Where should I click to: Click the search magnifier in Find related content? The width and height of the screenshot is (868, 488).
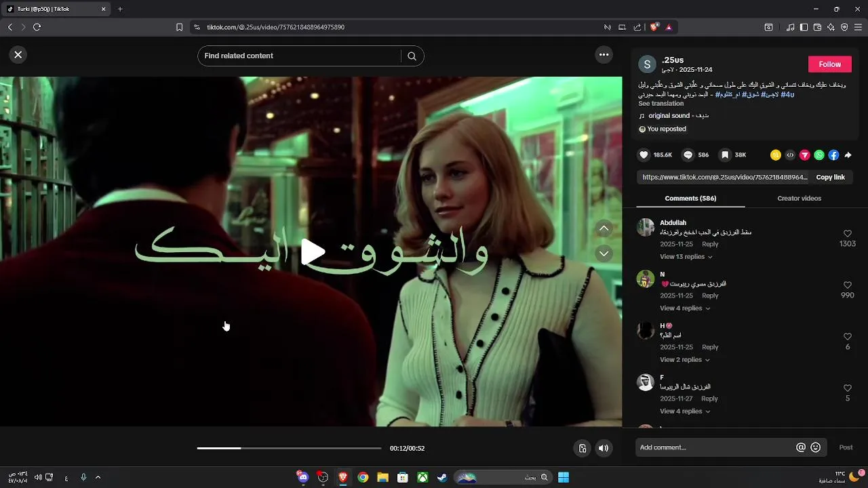click(412, 56)
